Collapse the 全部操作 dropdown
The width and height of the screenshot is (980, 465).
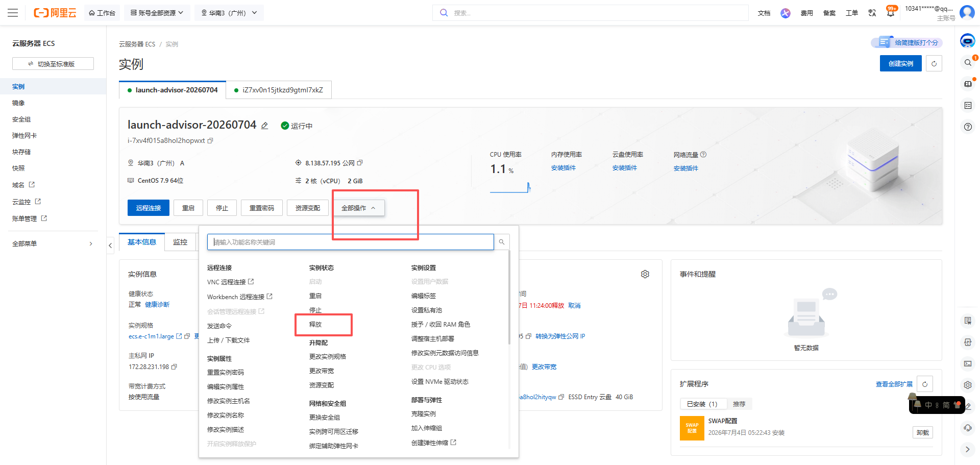pos(359,208)
